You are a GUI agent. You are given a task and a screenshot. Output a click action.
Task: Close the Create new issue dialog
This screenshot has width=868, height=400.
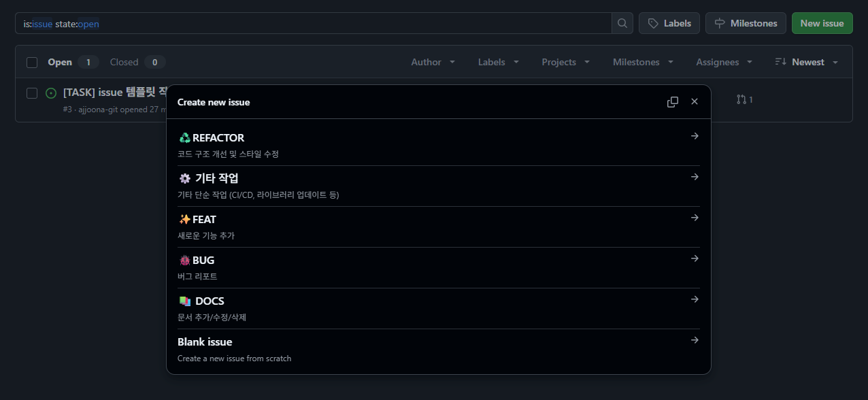tap(694, 102)
